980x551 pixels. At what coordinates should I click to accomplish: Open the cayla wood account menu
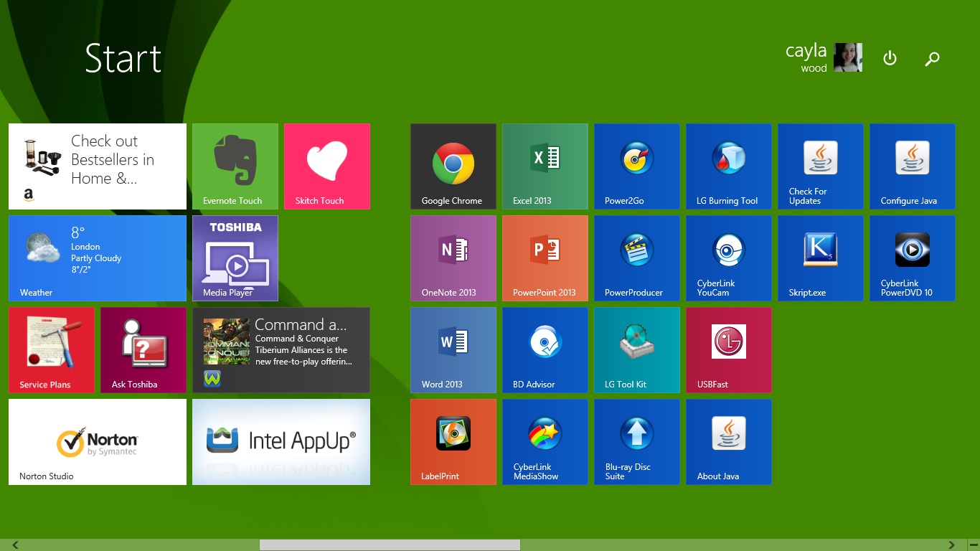tap(824, 57)
